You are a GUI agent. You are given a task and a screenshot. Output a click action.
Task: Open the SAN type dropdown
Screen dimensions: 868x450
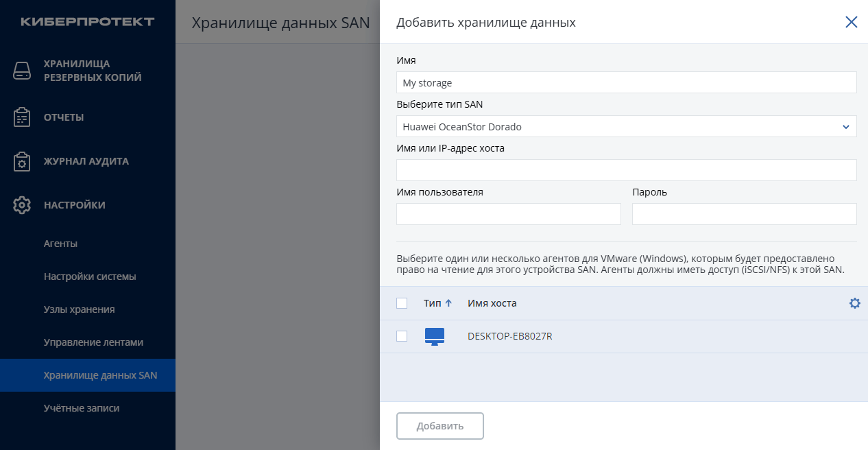(626, 126)
